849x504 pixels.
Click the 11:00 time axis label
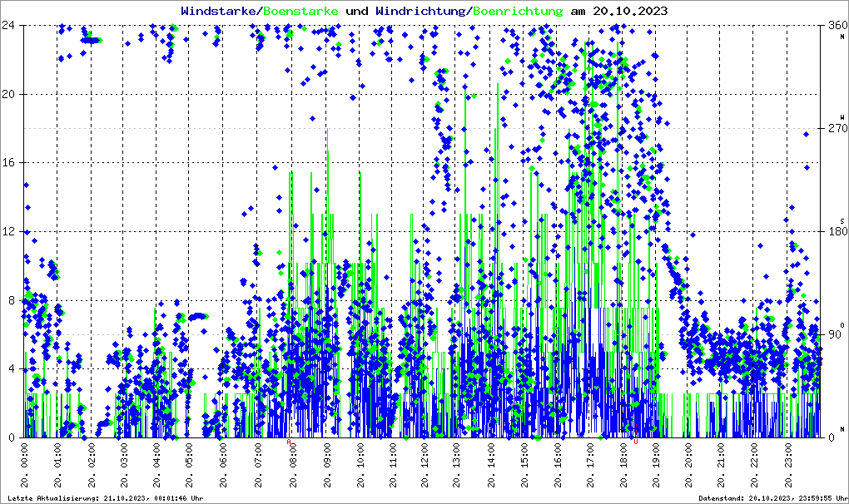pos(393,466)
